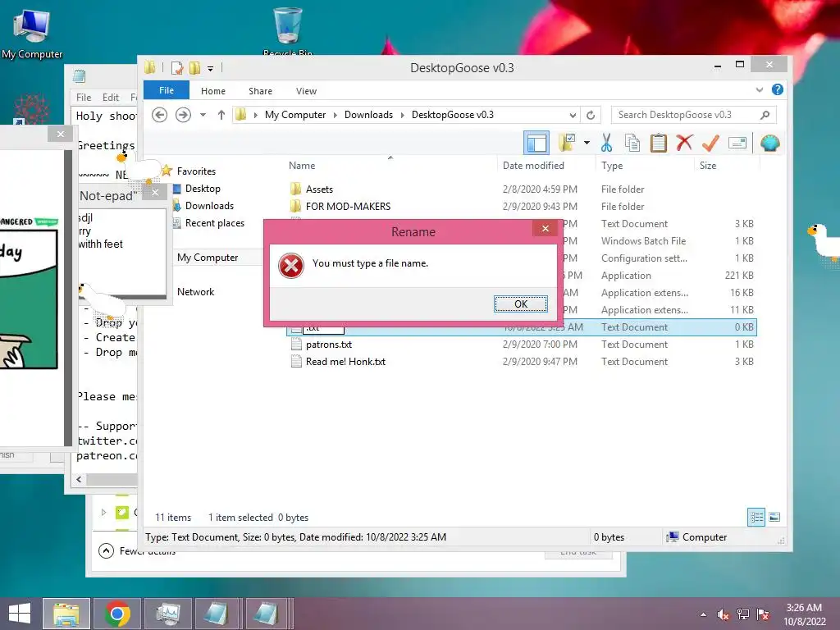The image size is (840, 630).
Task: Toggle the preview pane toolbar icon
Action: 536,143
